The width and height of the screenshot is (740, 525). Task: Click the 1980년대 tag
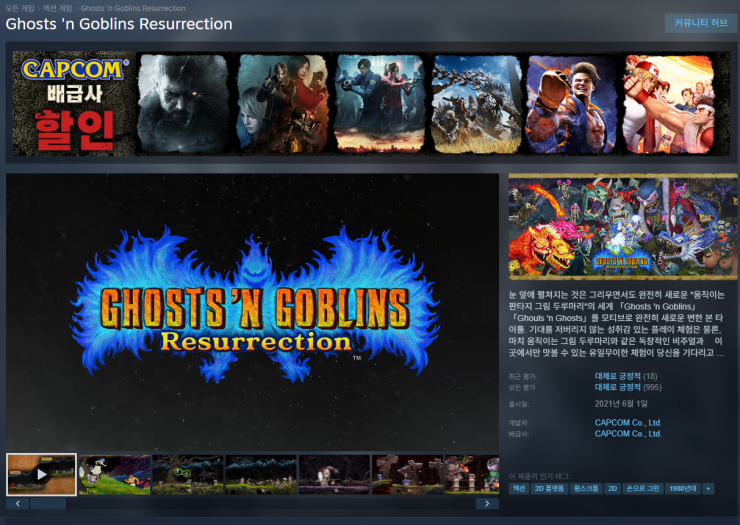682,489
